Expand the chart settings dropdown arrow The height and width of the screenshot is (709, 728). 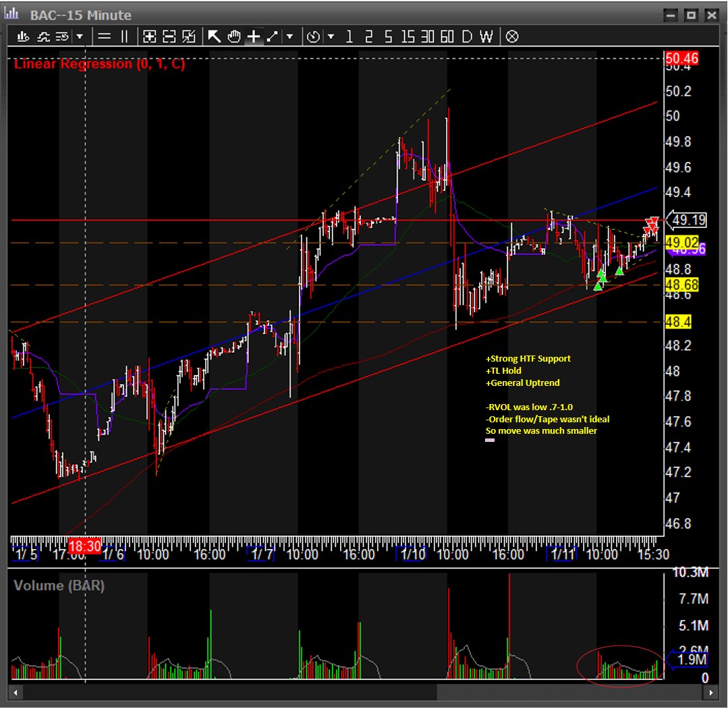click(x=80, y=36)
